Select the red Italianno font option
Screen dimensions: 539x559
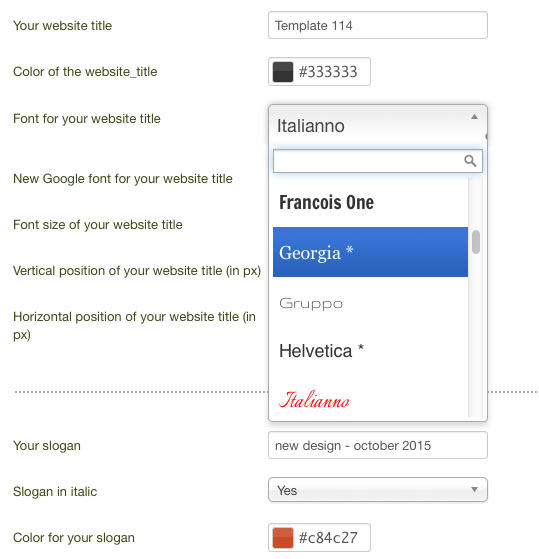tap(370, 399)
